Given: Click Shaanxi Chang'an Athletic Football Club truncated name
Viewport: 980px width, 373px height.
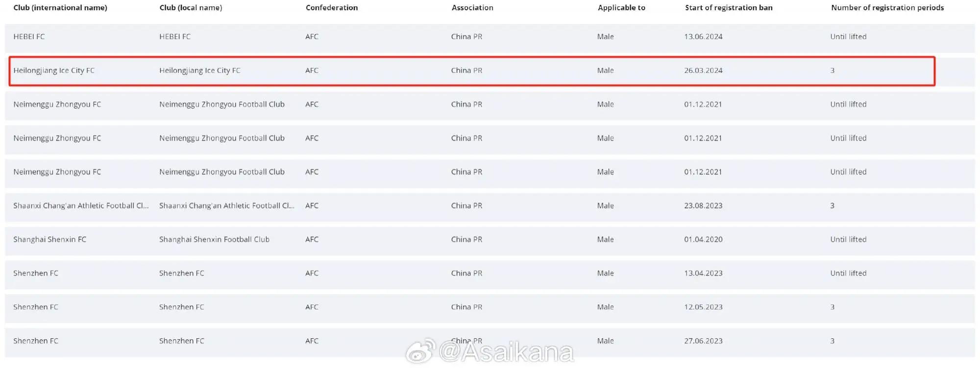Looking at the screenshot, I should 81,206.
